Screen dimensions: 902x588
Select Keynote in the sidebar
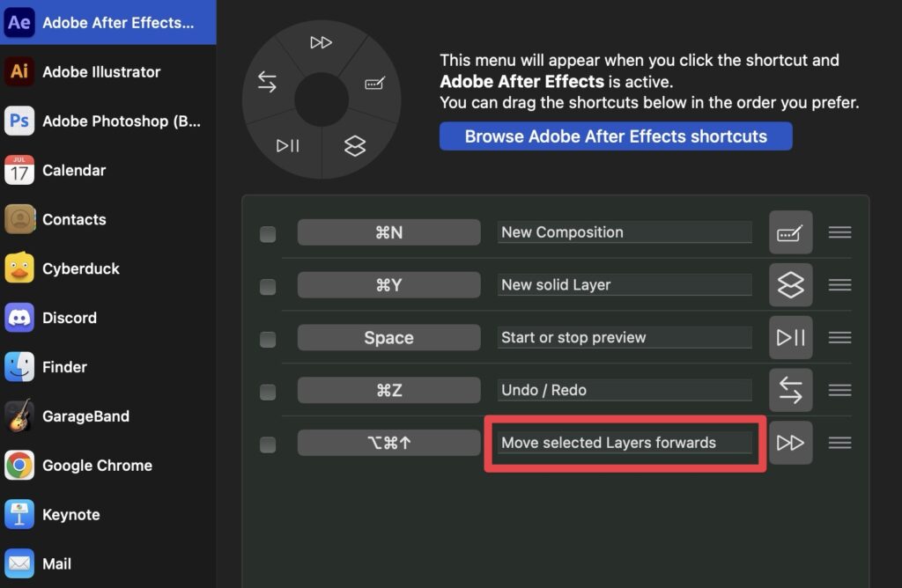pyautogui.click(x=108, y=514)
